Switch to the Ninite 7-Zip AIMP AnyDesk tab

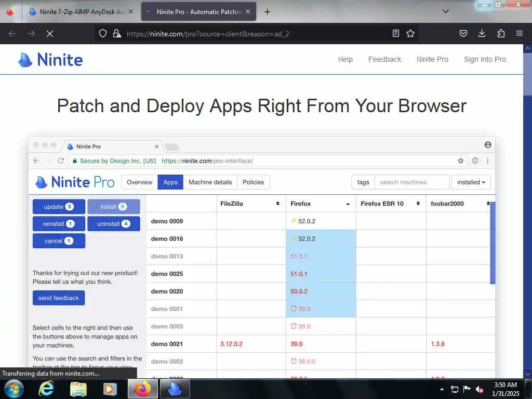click(x=81, y=11)
